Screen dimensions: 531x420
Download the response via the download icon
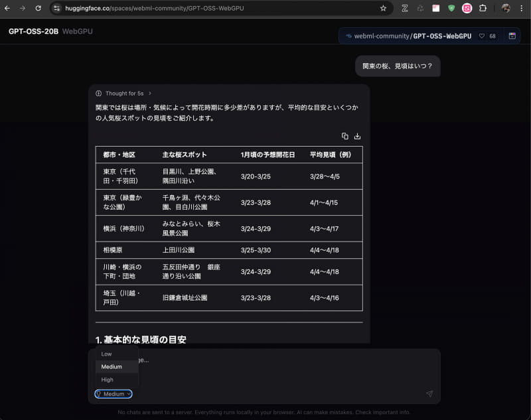coord(358,136)
